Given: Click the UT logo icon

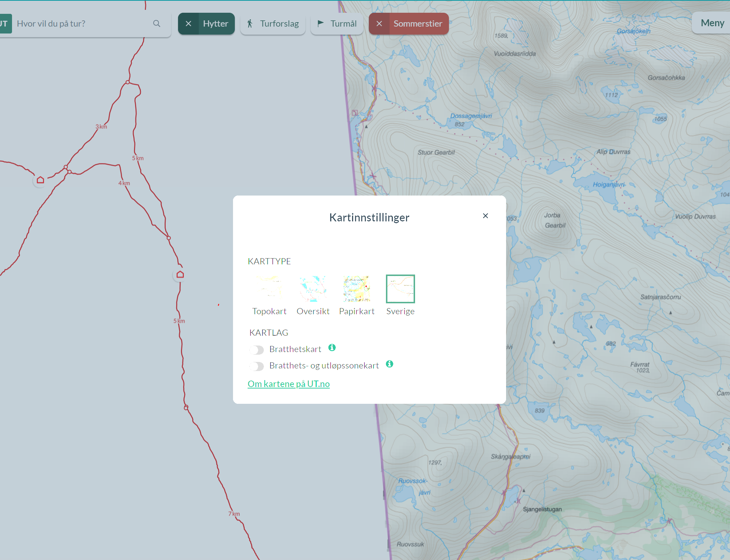Looking at the screenshot, I should (x=5, y=24).
